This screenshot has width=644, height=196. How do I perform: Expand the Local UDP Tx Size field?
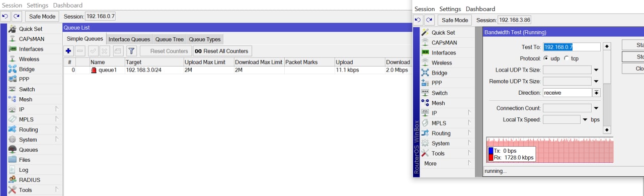coord(596,70)
